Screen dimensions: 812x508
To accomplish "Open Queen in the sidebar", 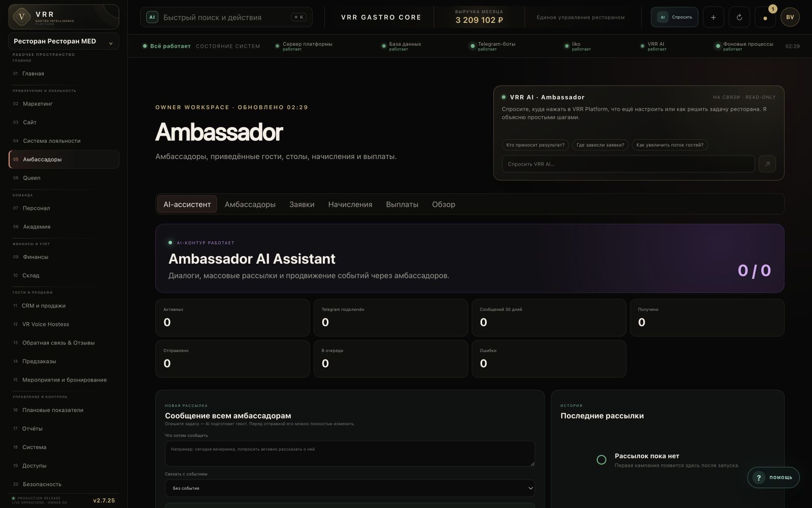I will tap(64, 178).
